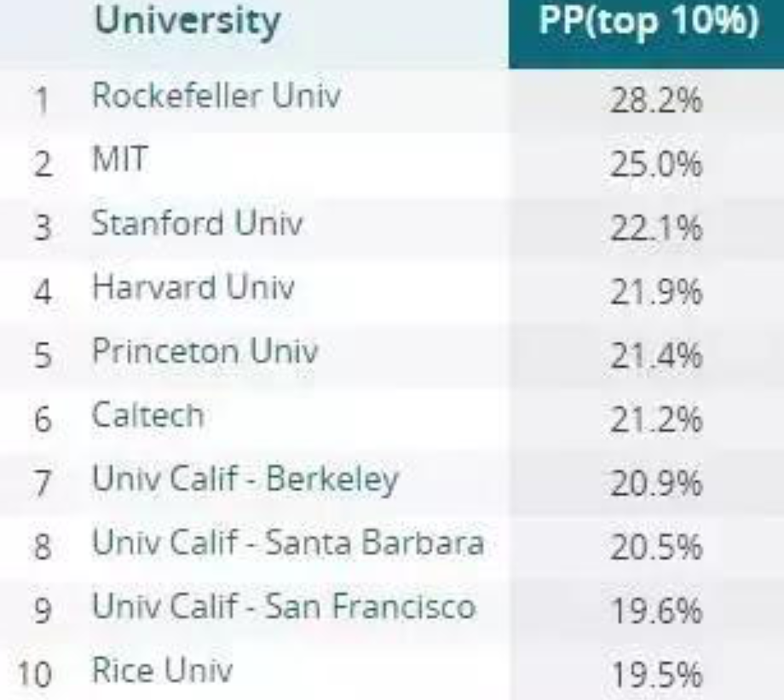Select the Princeton Univ row name
Screen dimensions: 784x700
point(205,351)
